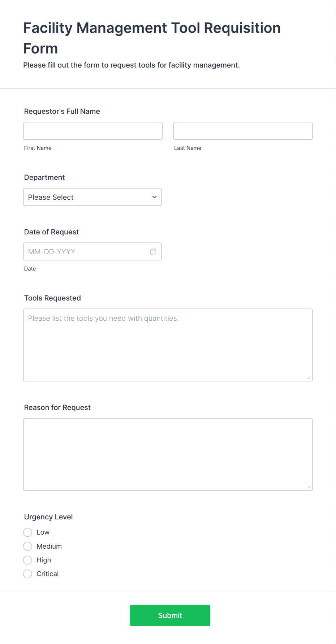
Task: Mark urgency as Critical
Action: (x=27, y=574)
